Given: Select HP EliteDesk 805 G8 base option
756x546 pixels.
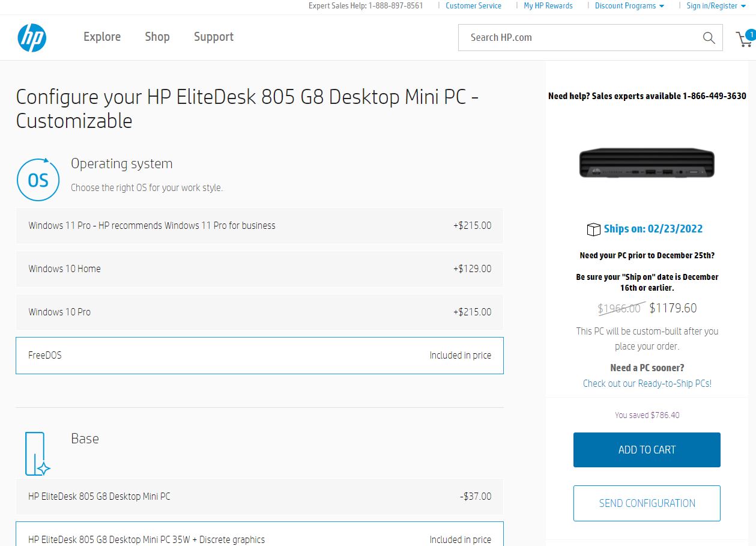Looking at the screenshot, I should point(259,497).
